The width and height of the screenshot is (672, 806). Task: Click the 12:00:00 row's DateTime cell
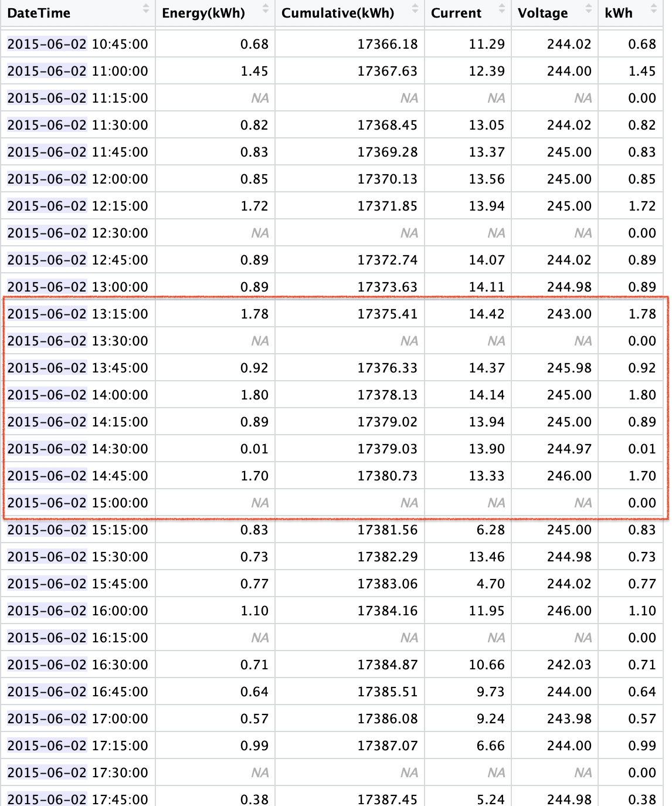tap(77, 179)
